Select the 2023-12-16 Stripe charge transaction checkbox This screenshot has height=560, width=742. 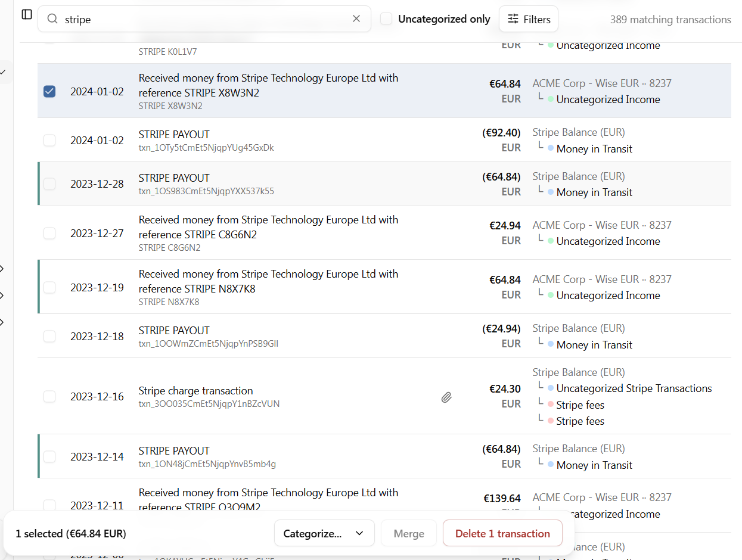tap(49, 396)
